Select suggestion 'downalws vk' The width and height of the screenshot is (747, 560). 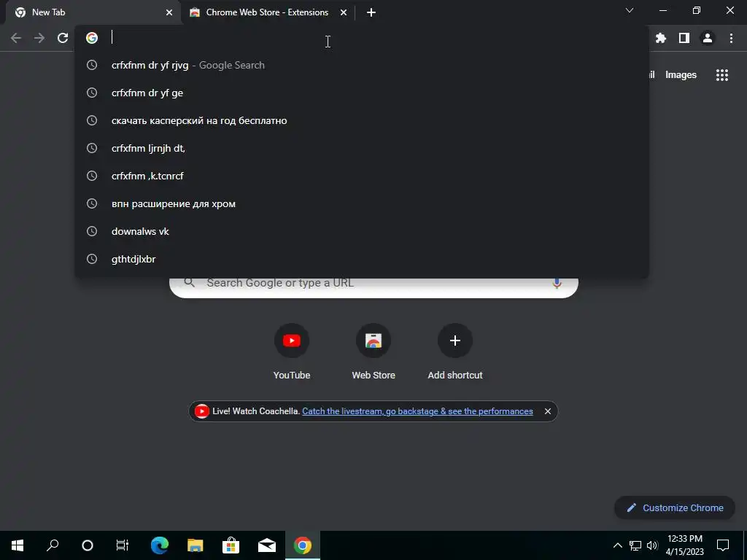[x=361, y=231]
